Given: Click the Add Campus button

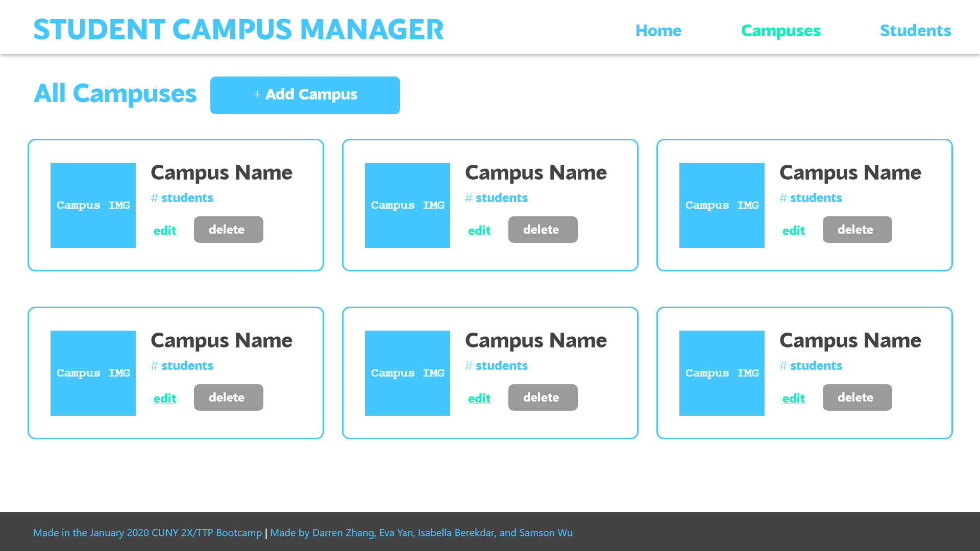Looking at the screenshot, I should [305, 95].
